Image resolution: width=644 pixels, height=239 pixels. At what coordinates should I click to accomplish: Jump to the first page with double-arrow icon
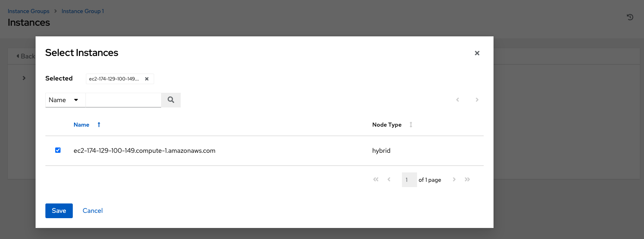[376, 179]
